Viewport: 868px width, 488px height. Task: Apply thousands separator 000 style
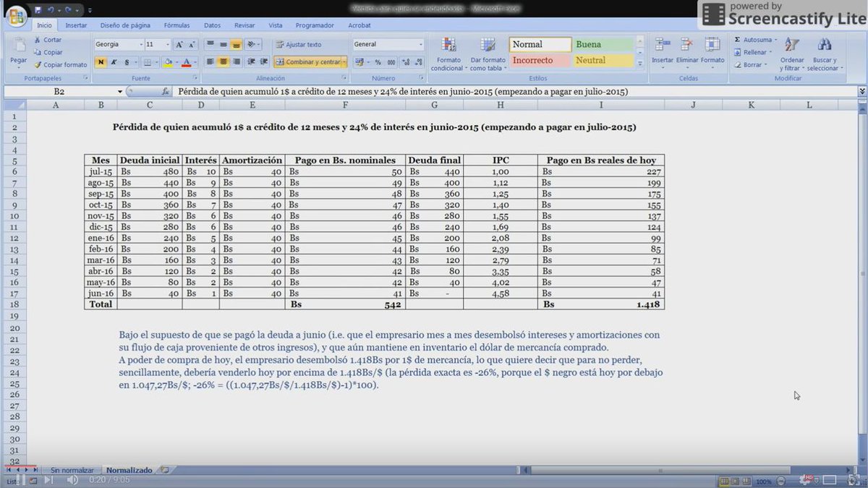(x=391, y=62)
